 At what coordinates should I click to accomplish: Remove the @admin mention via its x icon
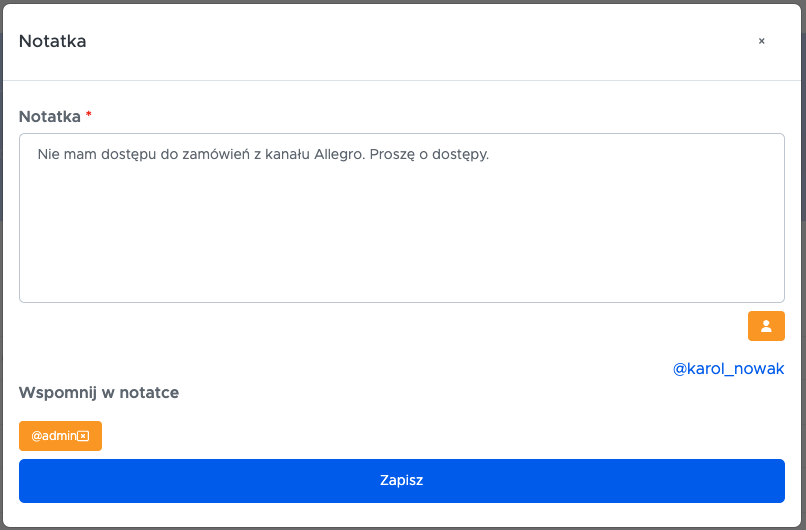84,436
